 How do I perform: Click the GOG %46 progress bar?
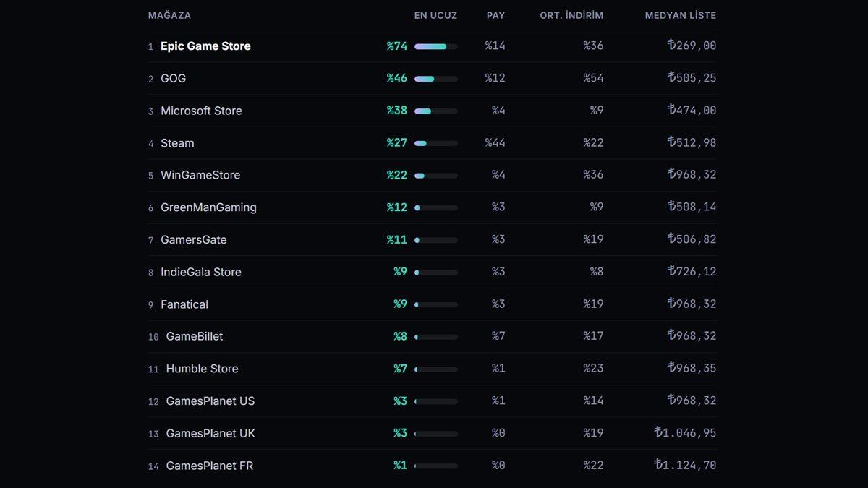pos(436,79)
